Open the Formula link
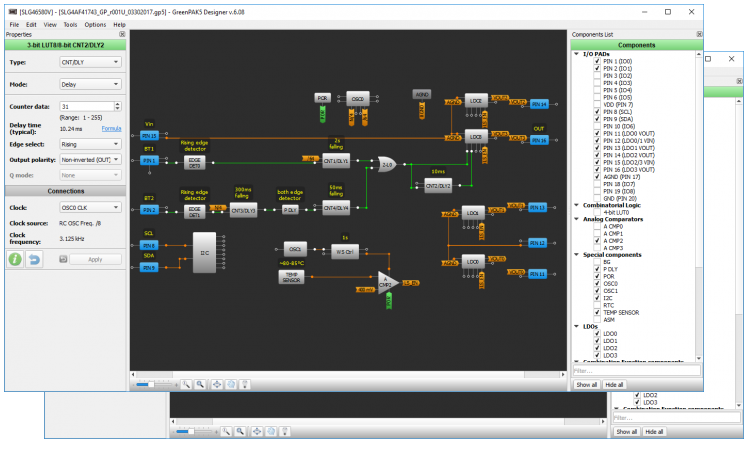The height and width of the screenshot is (450, 750). tap(111, 129)
